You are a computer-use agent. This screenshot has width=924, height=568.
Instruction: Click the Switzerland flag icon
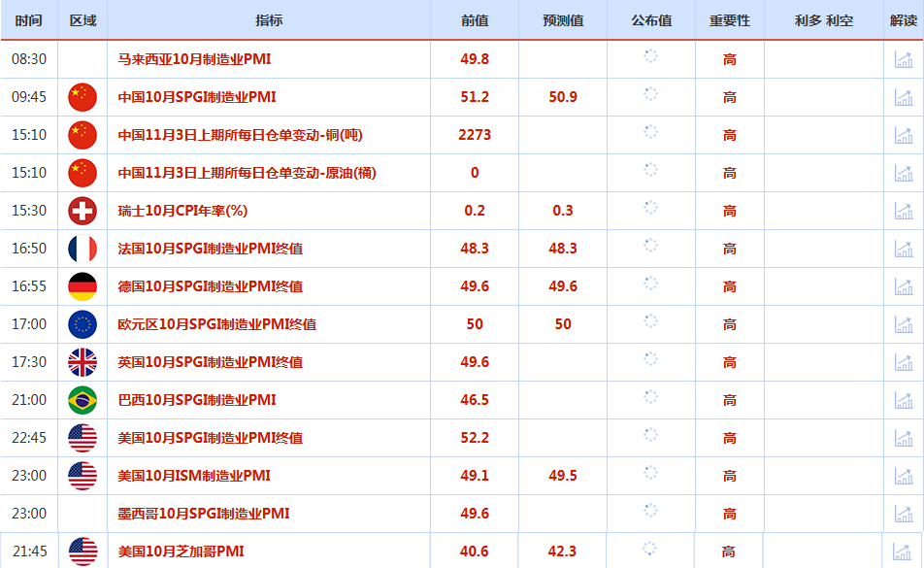[x=82, y=211]
